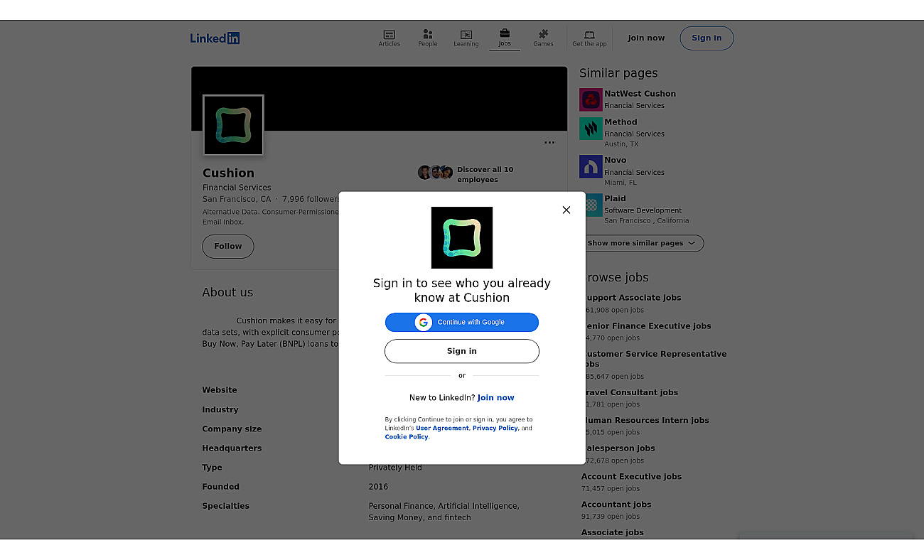Image resolution: width=924 pixels, height=560 pixels.
Task: Click Join now in the top header
Action: (646, 38)
